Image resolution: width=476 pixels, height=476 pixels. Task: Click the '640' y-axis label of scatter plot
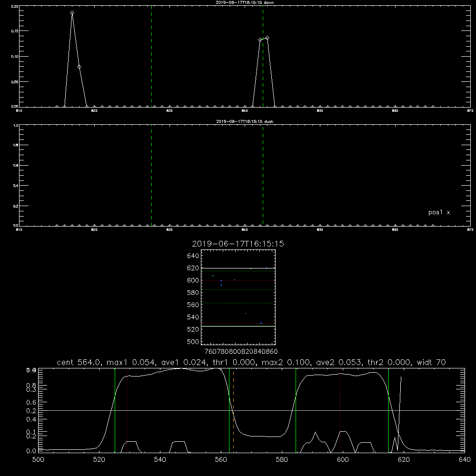pyautogui.click(x=193, y=256)
